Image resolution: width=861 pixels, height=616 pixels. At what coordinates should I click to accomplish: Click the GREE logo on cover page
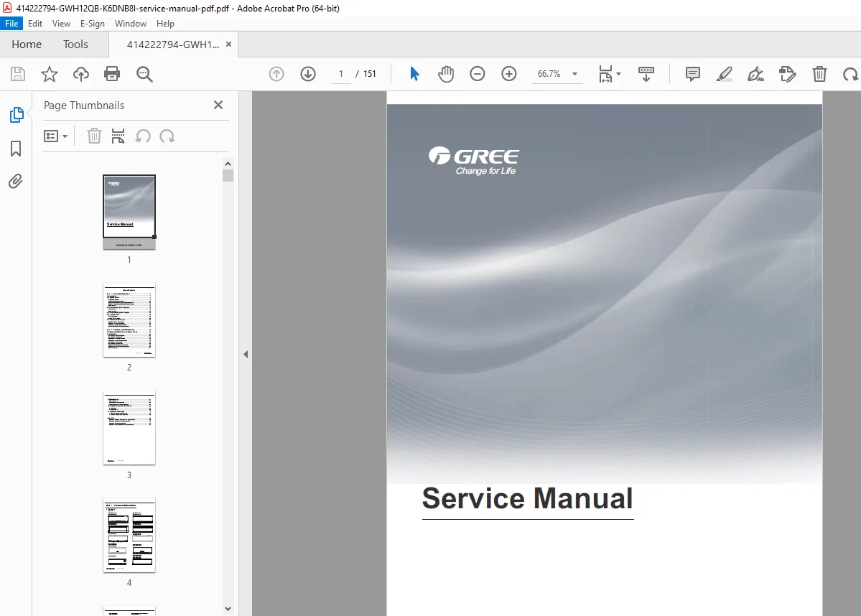473,161
